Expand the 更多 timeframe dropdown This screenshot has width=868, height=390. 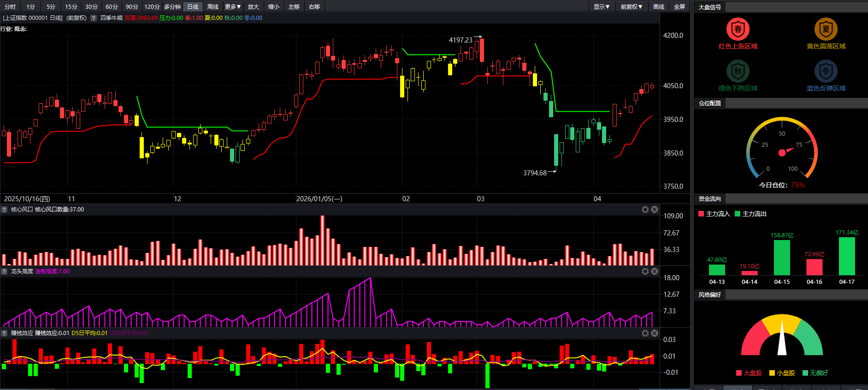233,6
